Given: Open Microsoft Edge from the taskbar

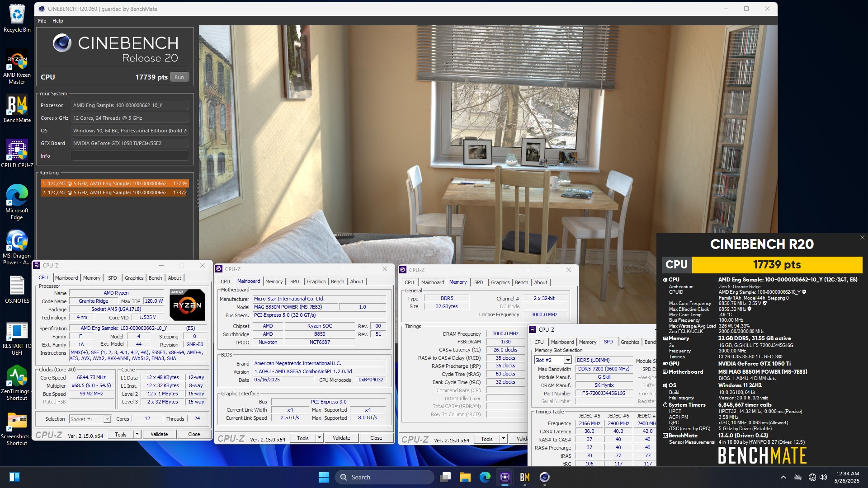Looking at the screenshot, I should tap(485, 477).
